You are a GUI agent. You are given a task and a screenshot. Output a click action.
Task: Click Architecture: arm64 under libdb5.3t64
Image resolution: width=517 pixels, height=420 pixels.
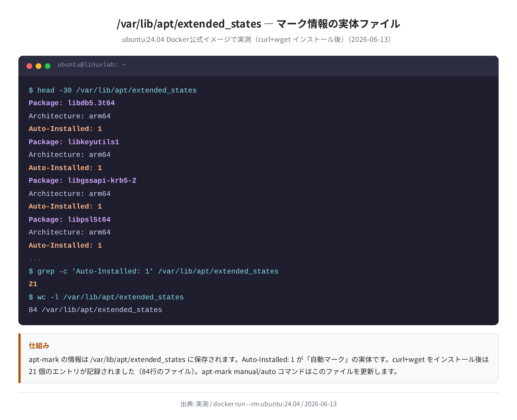(x=70, y=116)
